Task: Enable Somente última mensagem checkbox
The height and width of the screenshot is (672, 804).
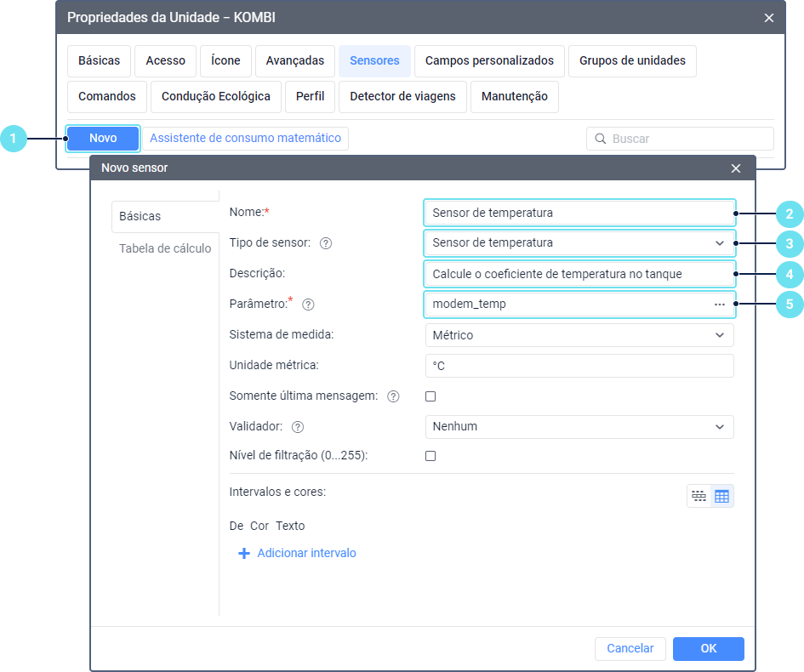Action: [431, 396]
